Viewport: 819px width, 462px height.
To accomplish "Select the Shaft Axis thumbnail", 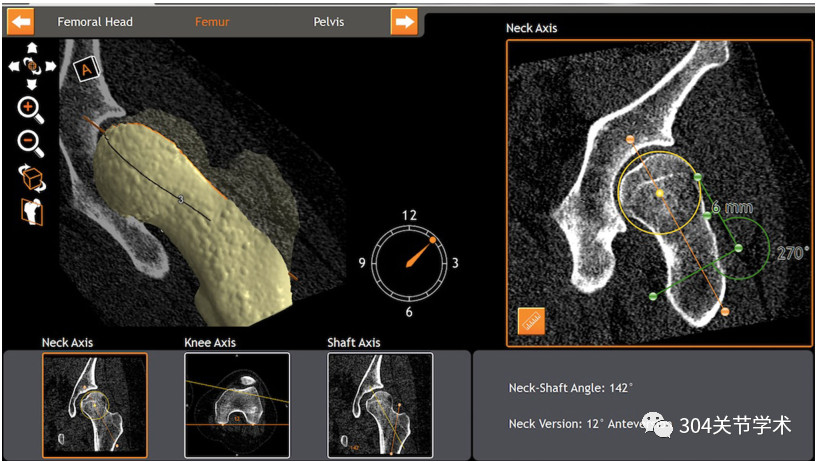I will tap(380, 405).
